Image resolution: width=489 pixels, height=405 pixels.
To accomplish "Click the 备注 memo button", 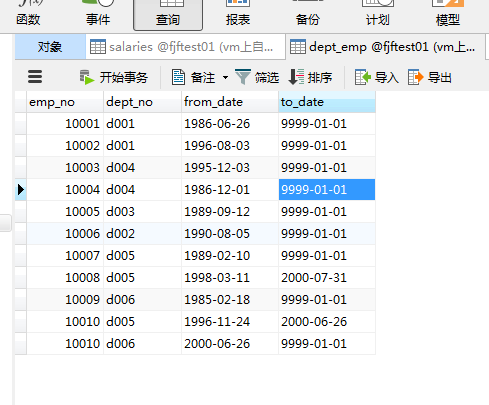I will pos(193,78).
